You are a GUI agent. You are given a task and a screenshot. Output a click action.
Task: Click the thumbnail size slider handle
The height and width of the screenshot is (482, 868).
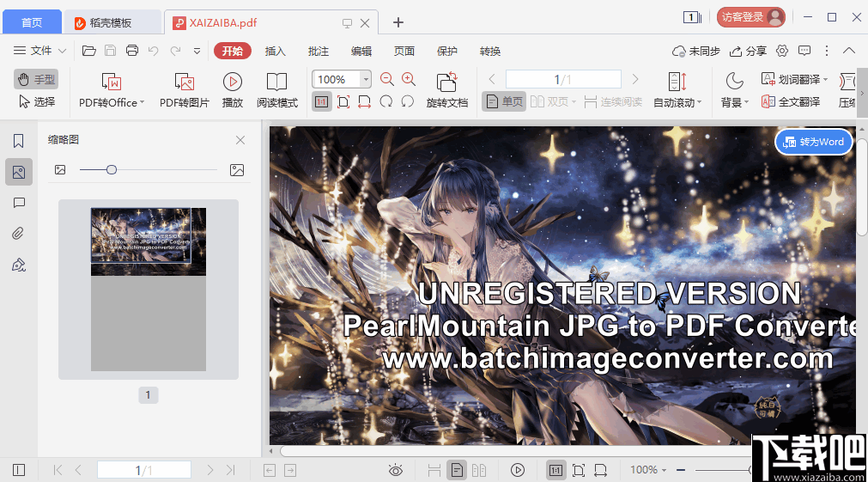click(112, 169)
